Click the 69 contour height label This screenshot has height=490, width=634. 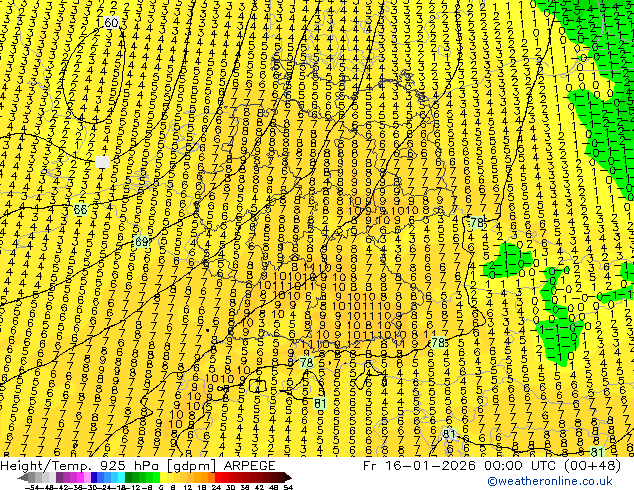coord(142,242)
